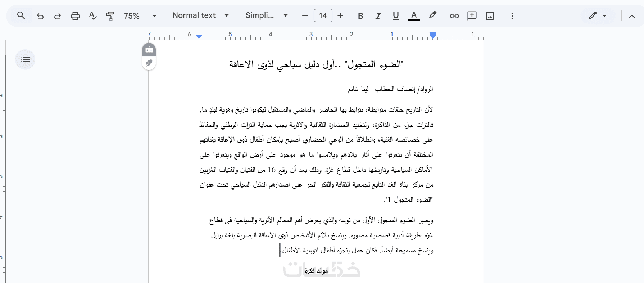
Task: Click the number 16 in the paragraph
Action: 271,170
